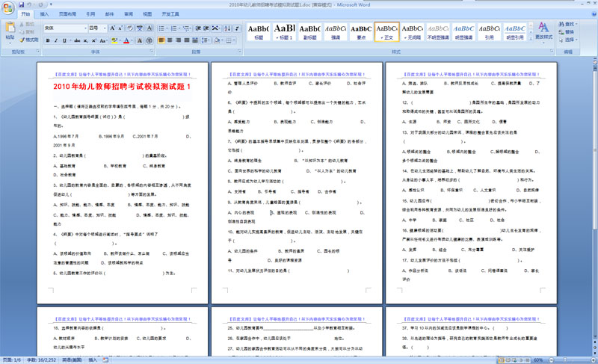598x364 pixels.
Task: Open the paragraph dialog launcher
Action: pyautogui.click(x=239, y=51)
